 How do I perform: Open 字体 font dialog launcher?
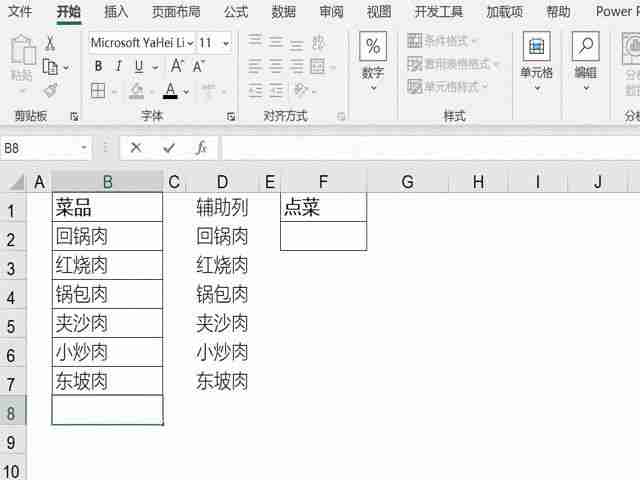coord(231,117)
